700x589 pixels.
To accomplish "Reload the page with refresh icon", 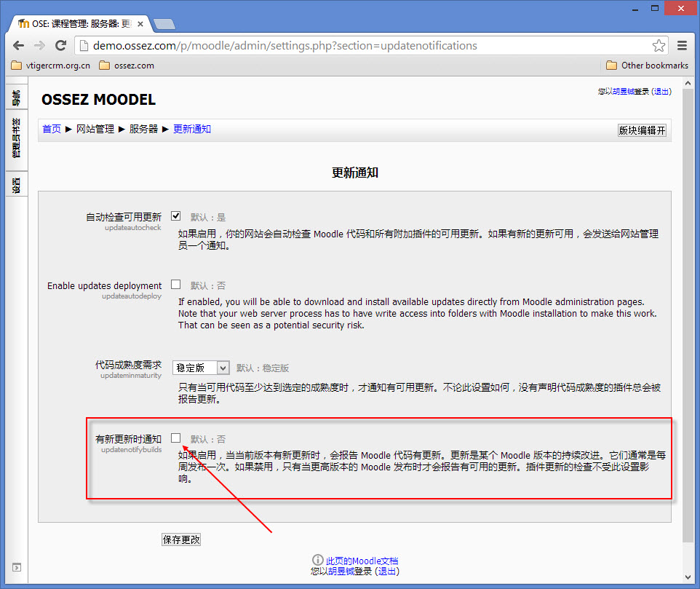I will point(60,45).
